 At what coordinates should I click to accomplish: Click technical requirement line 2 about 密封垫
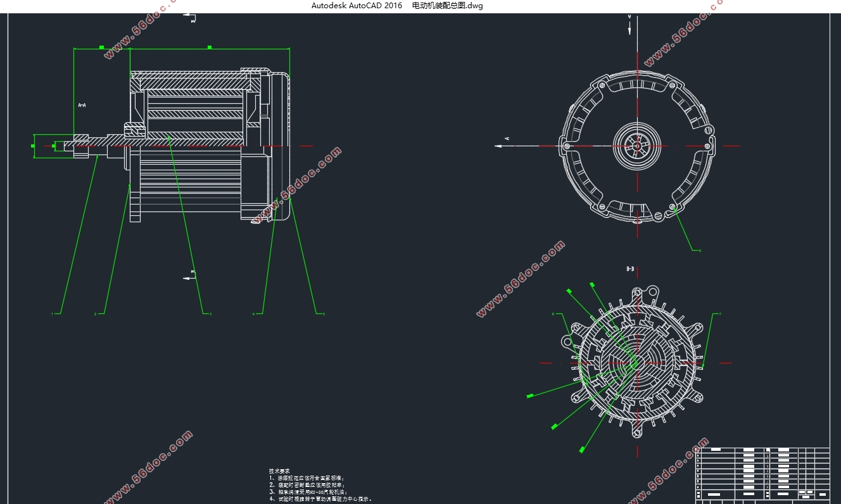pos(307,485)
